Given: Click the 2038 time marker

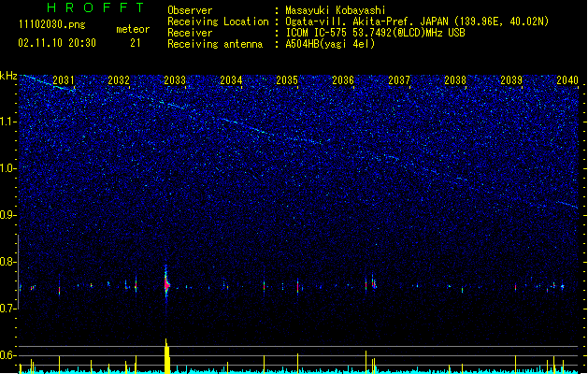Looking at the screenshot, I should (x=455, y=80).
